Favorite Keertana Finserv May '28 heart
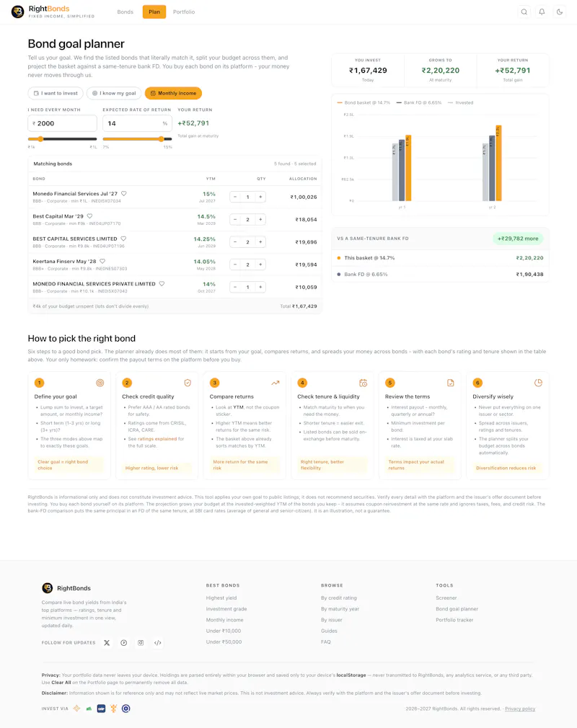 click(x=102, y=261)
